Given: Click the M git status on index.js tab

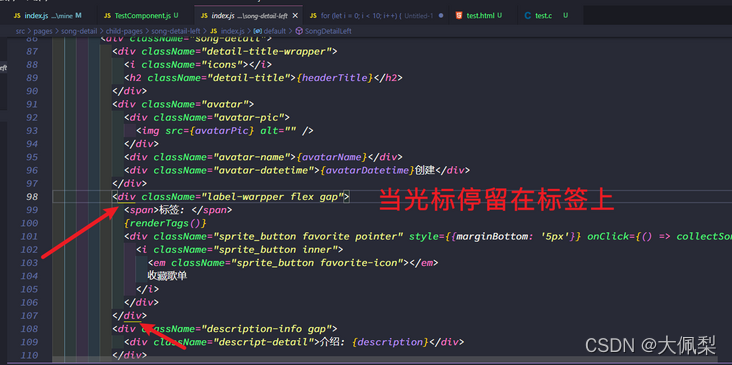Looking at the screenshot, I should coord(78,15).
